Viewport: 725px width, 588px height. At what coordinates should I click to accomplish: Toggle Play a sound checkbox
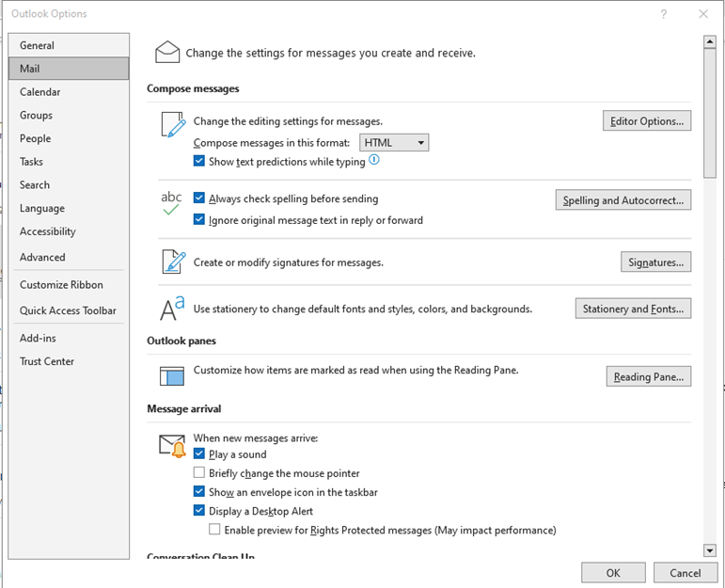(x=198, y=453)
